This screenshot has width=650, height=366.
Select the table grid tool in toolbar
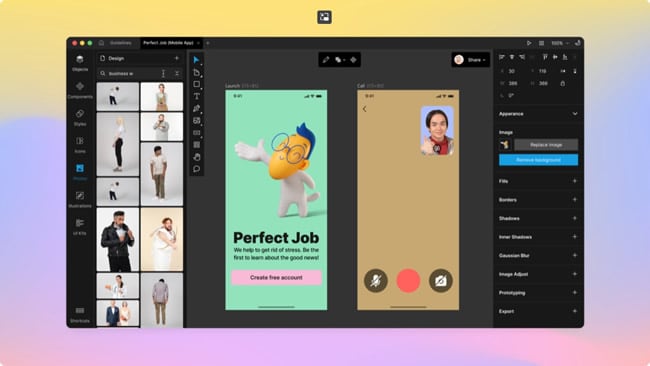coord(196,145)
